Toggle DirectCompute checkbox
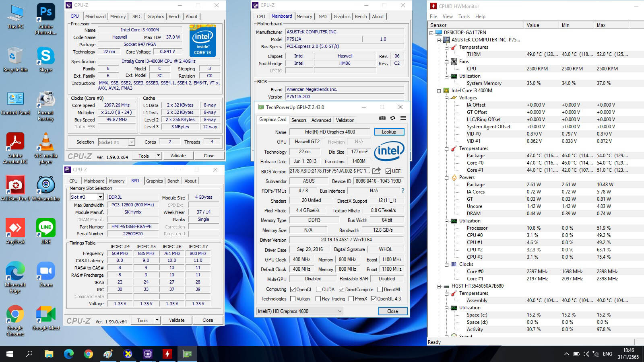 (341, 290)
